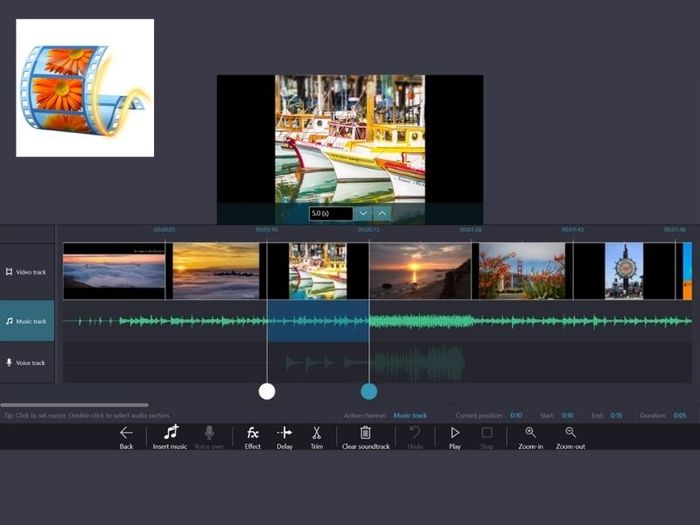Select the beach sunset clip

[420, 271]
